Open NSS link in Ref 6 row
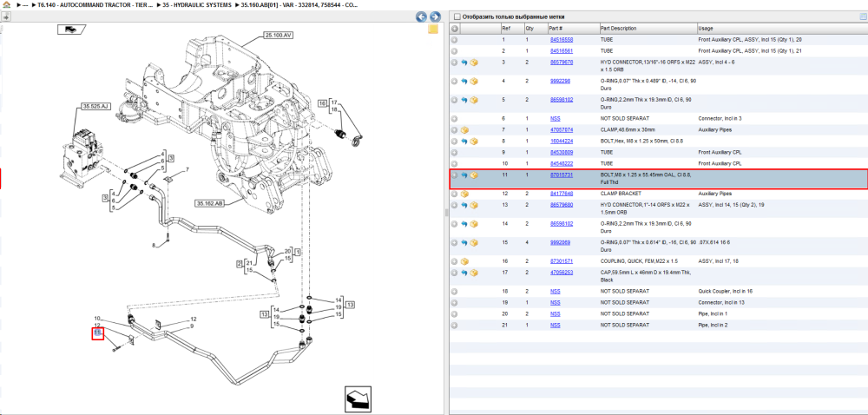Viewport: 868px width, 415px height. pyautogui.click(x=555, y=118)
